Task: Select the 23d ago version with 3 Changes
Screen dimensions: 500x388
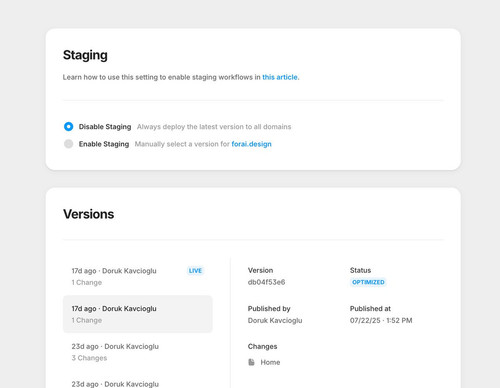Action: point(138,352)
